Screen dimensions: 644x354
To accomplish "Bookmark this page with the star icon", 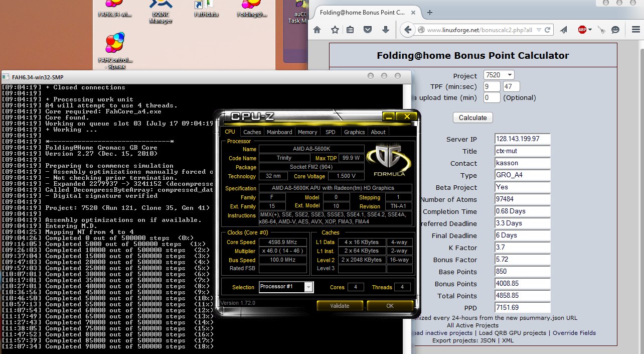I will (x=335, y=30).
